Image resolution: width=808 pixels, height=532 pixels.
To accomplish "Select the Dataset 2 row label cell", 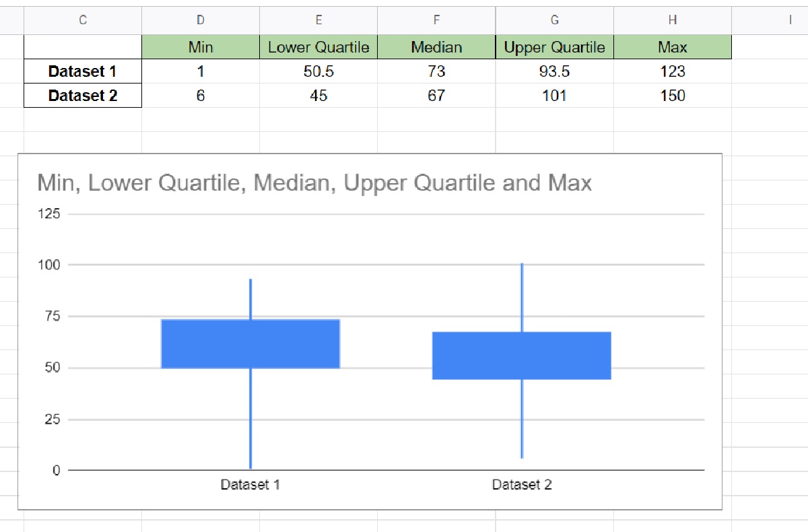I will [x=82, y=96].
